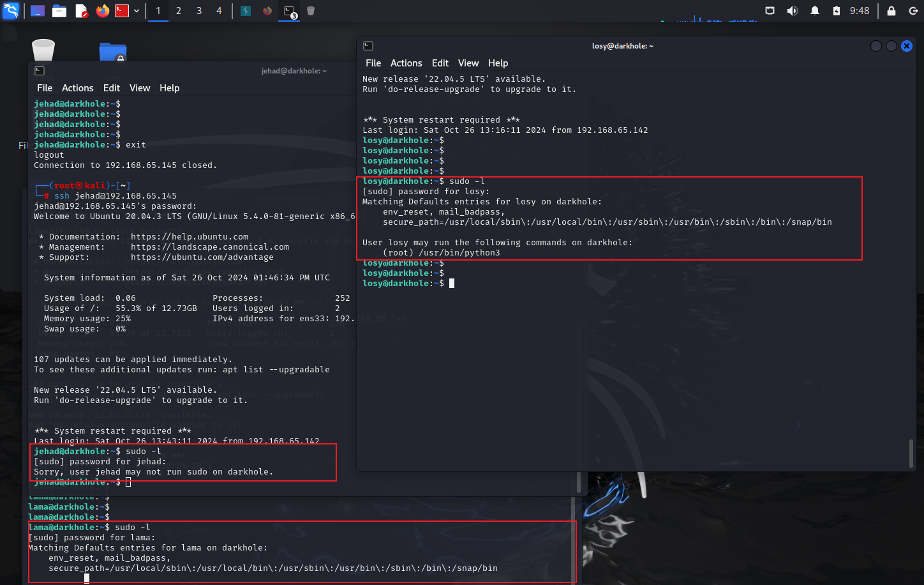The height and width of the screenshot is (585, 924).
Task: Open the notifications bell icon
Action: [815, 11]
